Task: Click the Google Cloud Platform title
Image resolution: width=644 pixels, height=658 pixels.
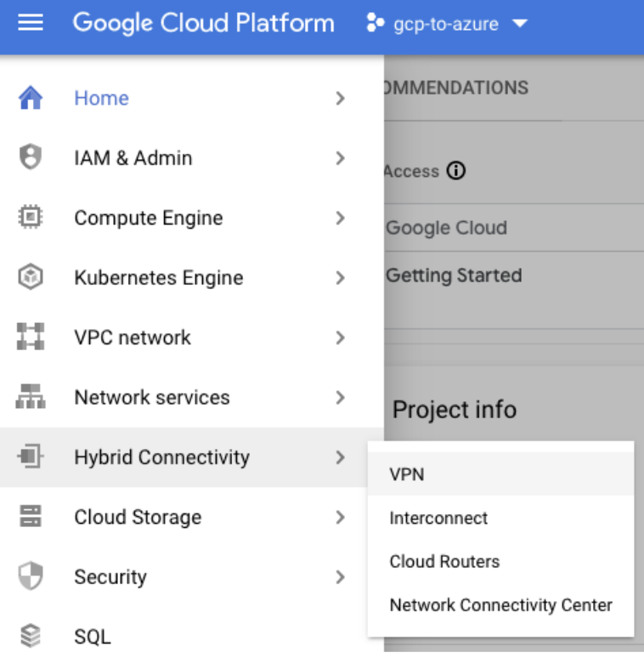Action: pos(204,23)
